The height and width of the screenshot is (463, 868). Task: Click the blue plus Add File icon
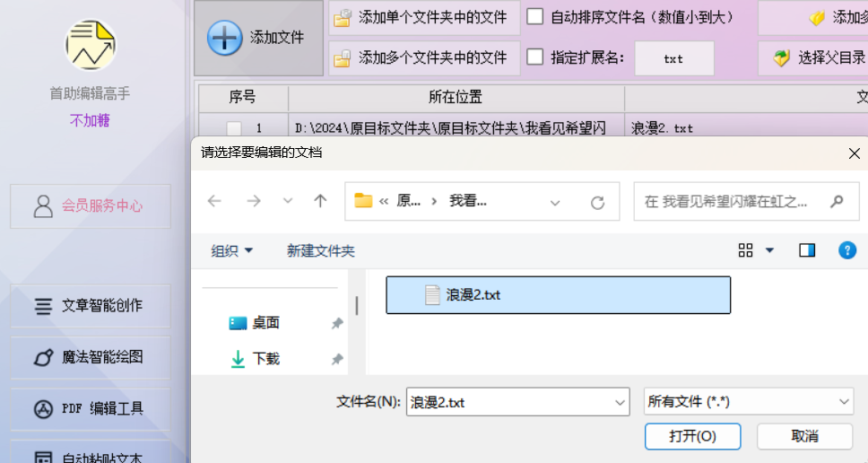(x=224, y=38)
